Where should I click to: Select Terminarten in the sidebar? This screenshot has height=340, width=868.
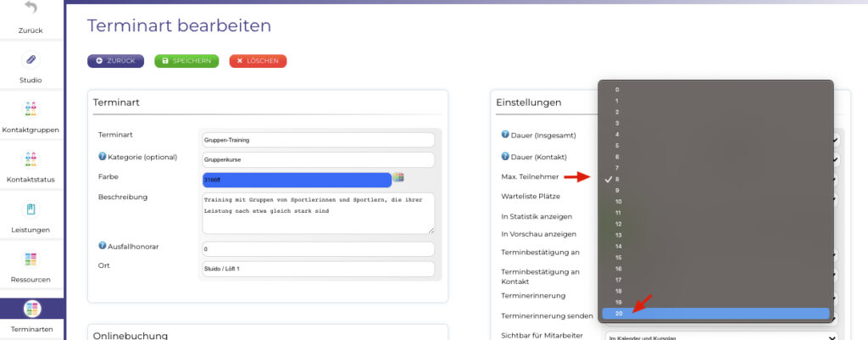point(31,309)
